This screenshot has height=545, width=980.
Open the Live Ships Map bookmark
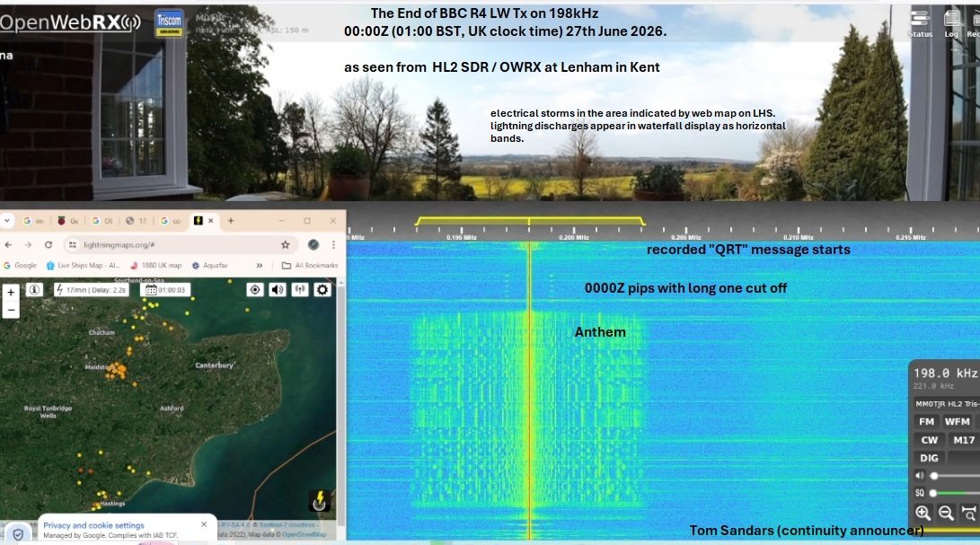tap(82, 266)
